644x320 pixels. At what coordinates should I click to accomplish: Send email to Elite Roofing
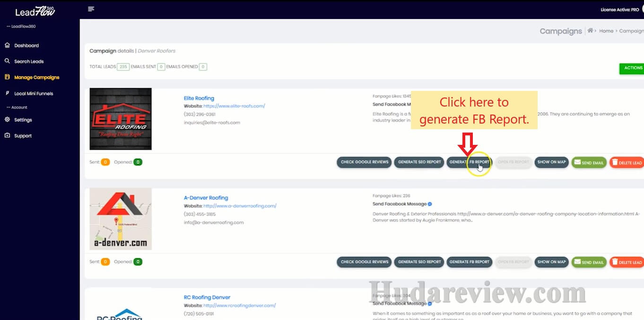tap(589, 162)
